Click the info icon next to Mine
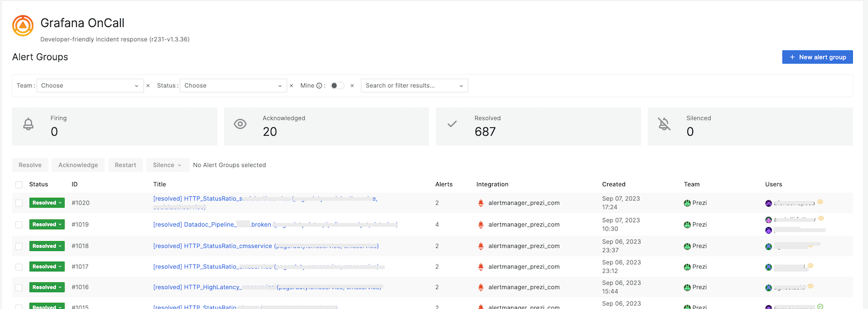Screen dimensions: 868x309 [x=319, y=86]
